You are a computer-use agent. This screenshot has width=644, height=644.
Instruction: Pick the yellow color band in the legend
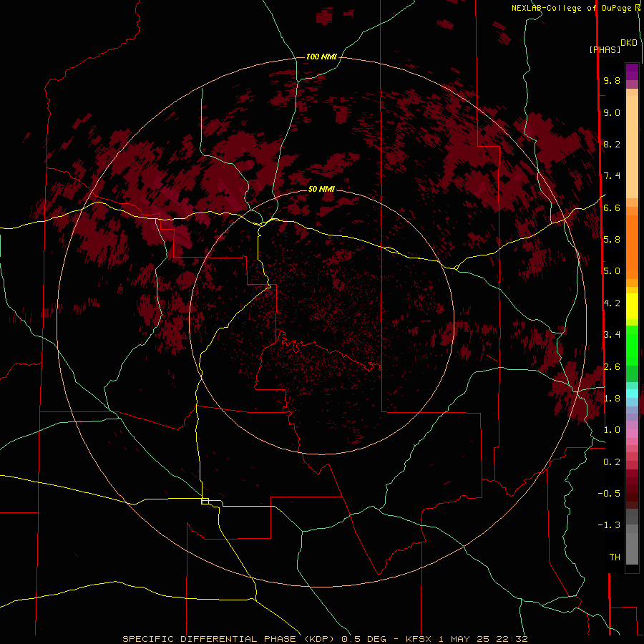click(632, 306)
